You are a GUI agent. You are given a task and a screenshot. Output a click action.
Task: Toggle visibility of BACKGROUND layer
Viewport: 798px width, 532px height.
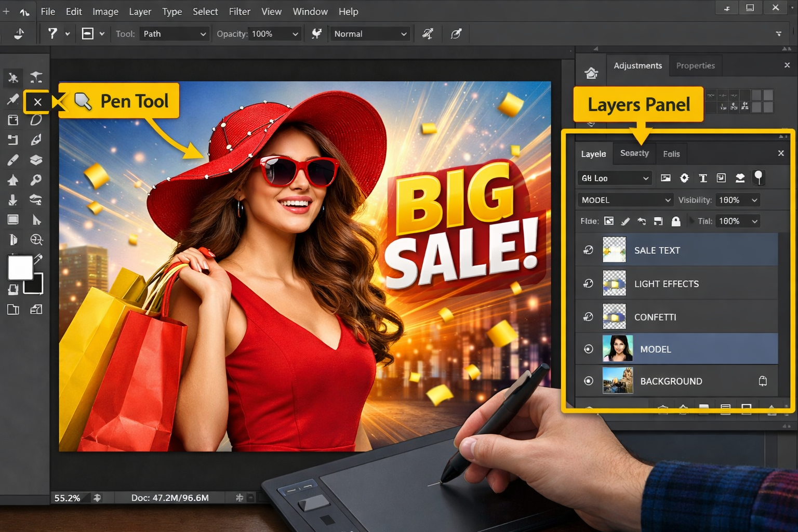588,381
